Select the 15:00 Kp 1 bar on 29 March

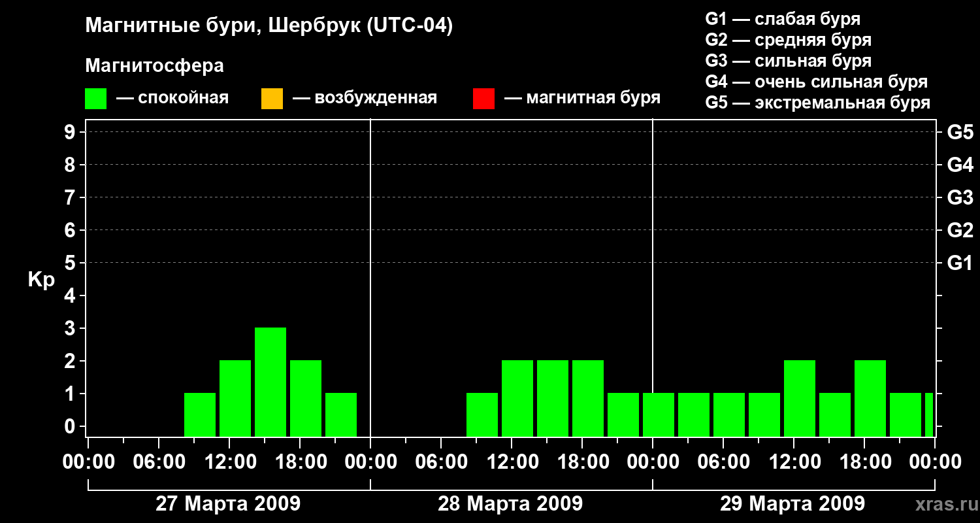tap(835, 414)
